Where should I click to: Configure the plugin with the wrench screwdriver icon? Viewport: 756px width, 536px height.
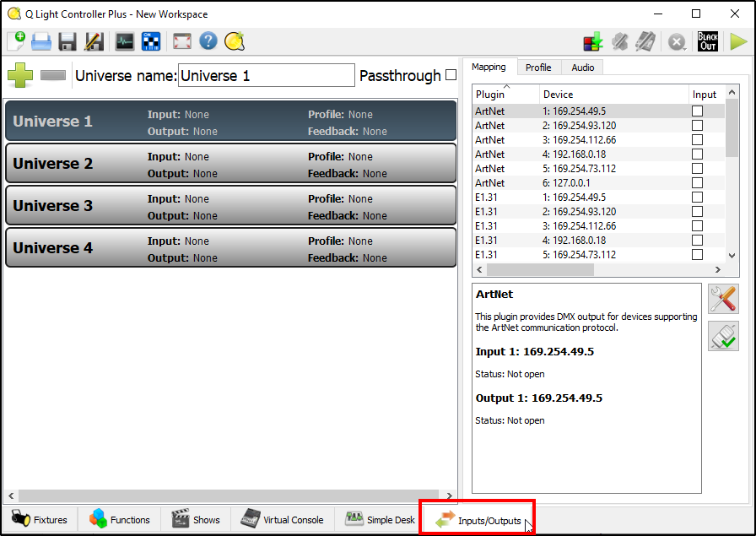tap(723, 299)
